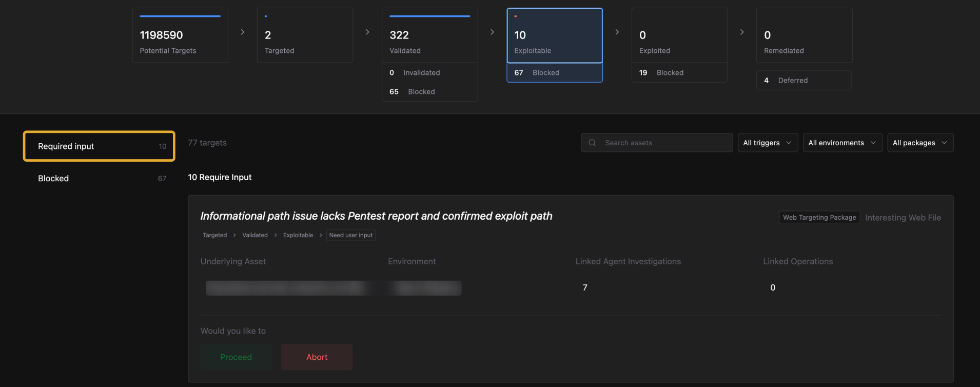Open the All environments dropdown
The height and width of the screenshot is (387, 980).
pos(842,143)
